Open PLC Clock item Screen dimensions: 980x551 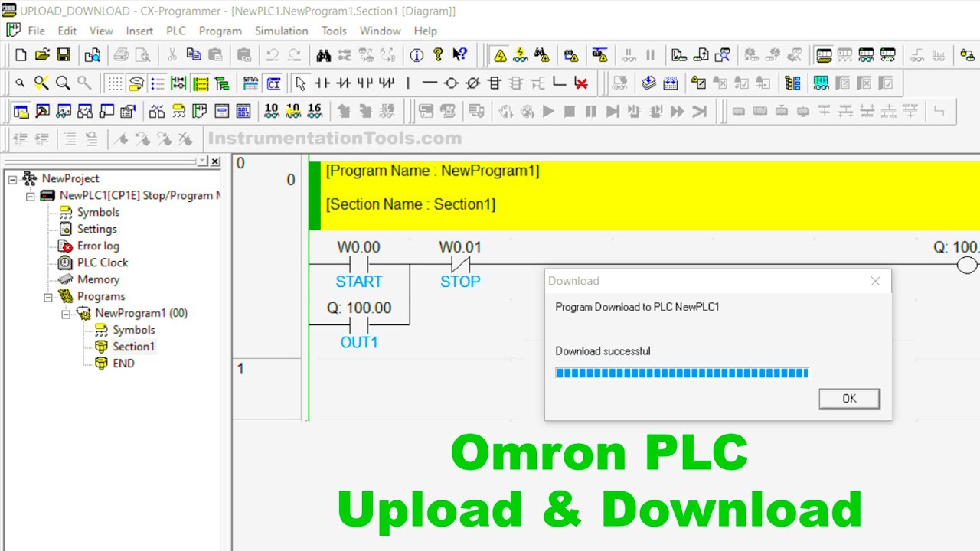coord(103,262)
